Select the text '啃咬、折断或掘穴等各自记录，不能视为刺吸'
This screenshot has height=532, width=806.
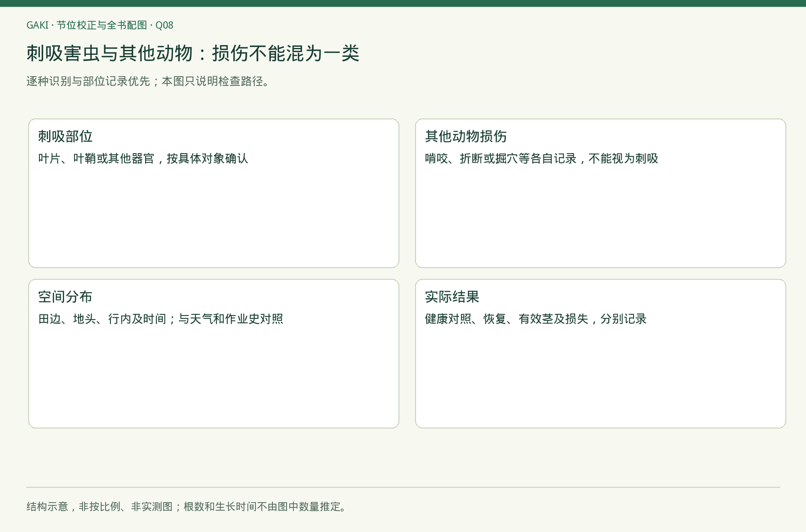(542, 159)
